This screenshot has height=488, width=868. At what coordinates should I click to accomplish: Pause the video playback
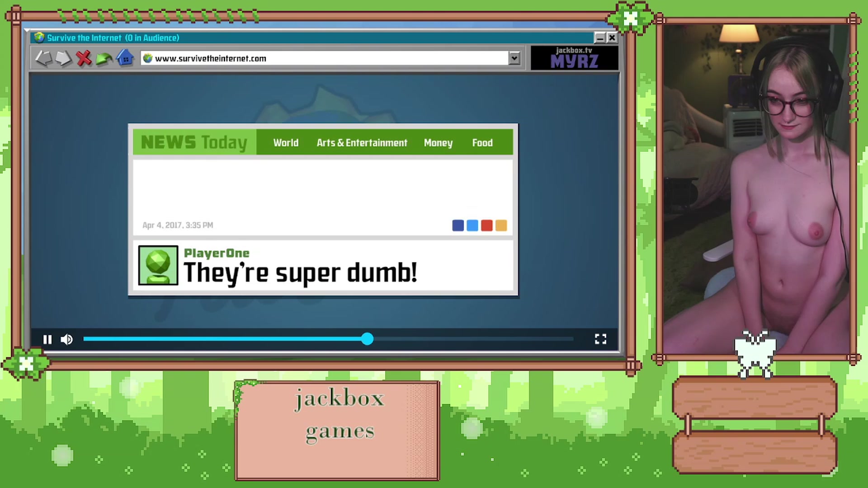47,339
